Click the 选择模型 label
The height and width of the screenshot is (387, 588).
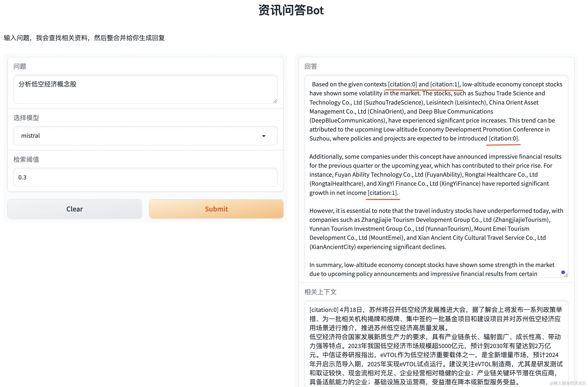point(26,118)
